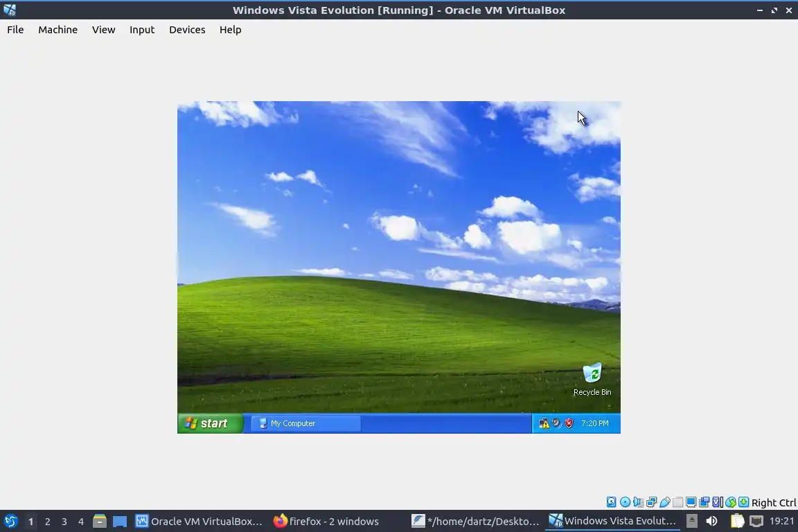
Task: Maximize the VirtualBox VM window
Action: pos(774,10)
